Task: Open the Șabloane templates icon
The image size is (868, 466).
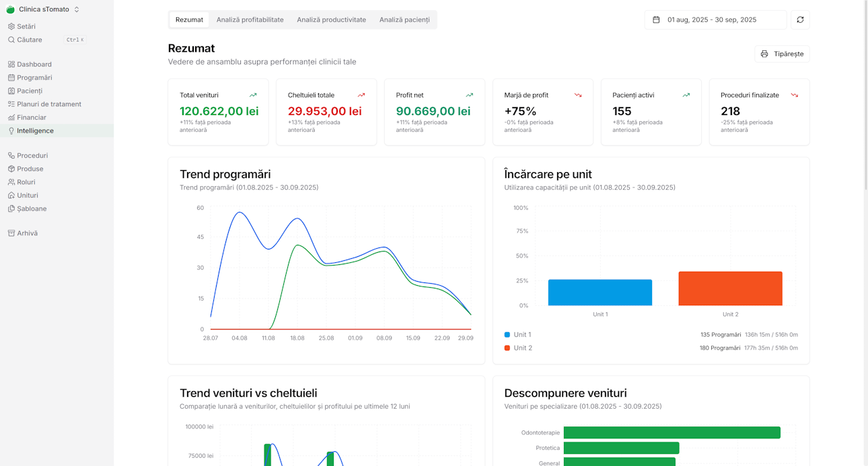Action: [10, 208]
